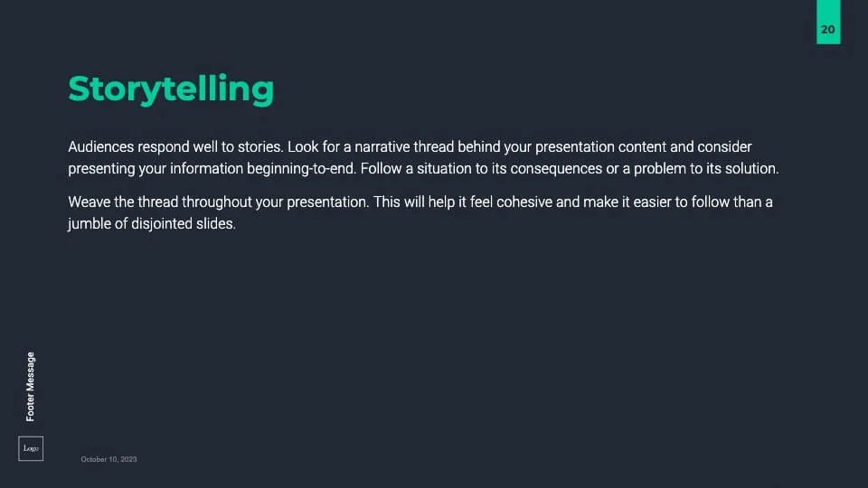This screenshot has height=488, width=868.
Task: Click the phrase 'jumble of disjointed slides'
Action: (x=151, y=225)
